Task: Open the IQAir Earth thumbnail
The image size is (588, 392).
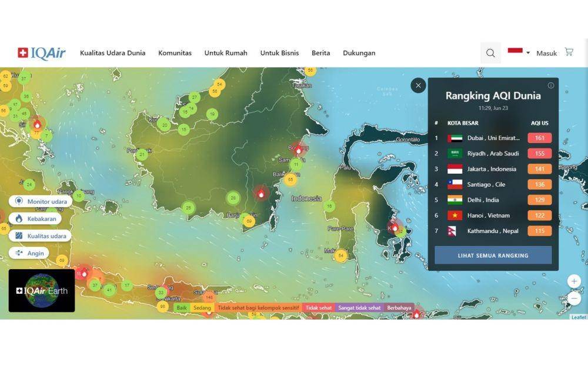Action: click(42, 291)
